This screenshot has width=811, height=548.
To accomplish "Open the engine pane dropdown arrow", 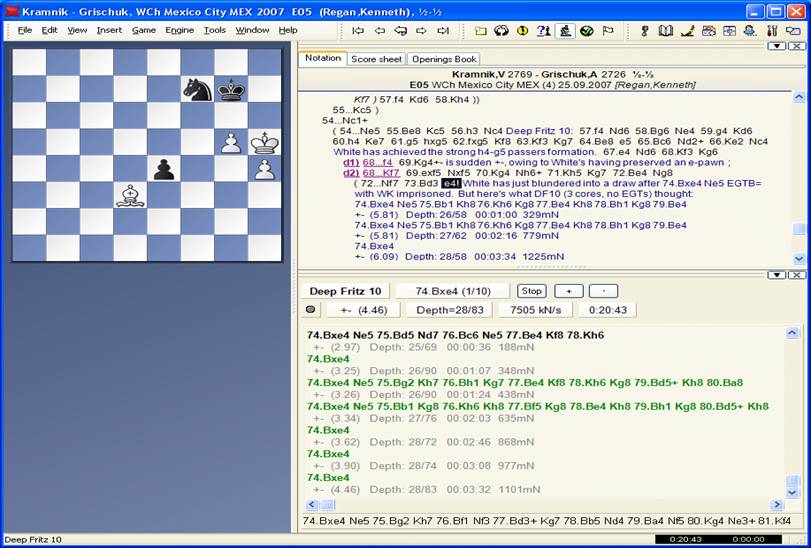I will (x=776, y=275).
